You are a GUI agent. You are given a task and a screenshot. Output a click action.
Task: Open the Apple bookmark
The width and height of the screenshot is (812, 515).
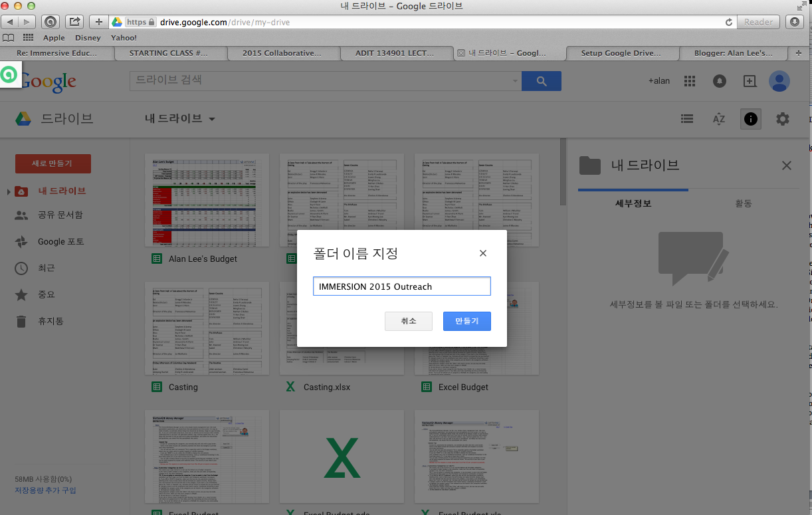(54, 38)
